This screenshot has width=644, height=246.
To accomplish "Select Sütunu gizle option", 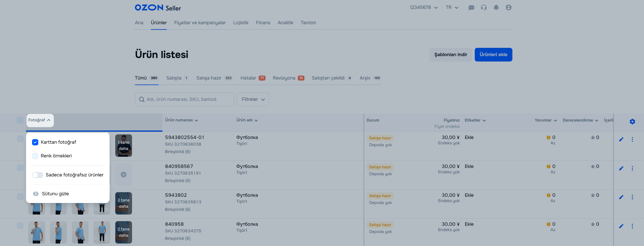I will [x=55, y=194].
